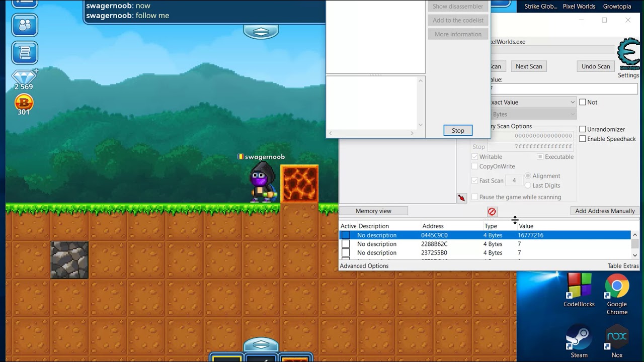644x362 pixels.
Task: Click the scan Value input field
Action: (563, 88)
